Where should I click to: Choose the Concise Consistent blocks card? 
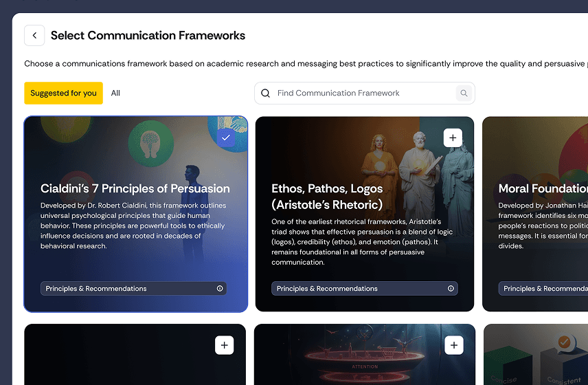click(536, 355)
